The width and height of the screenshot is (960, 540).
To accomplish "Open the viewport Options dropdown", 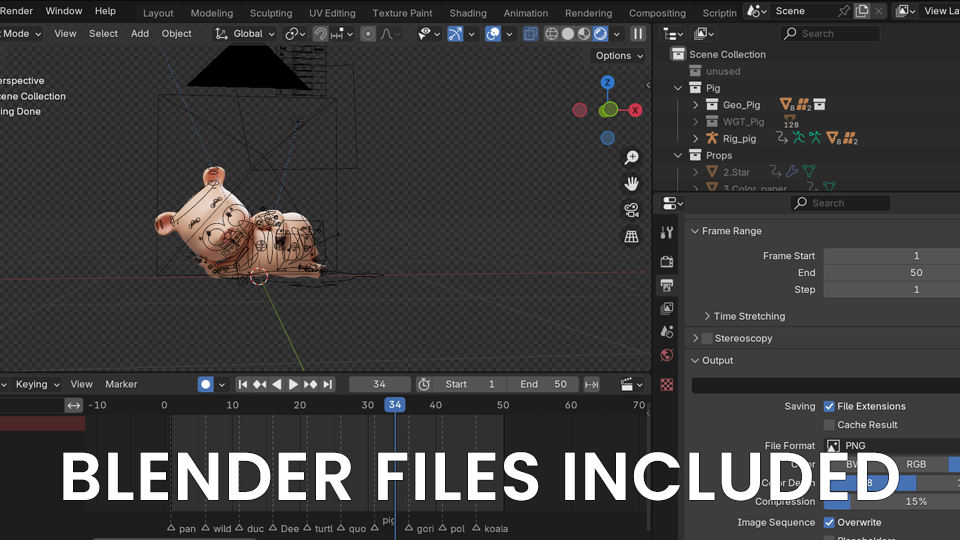I will tap(619, 56).
